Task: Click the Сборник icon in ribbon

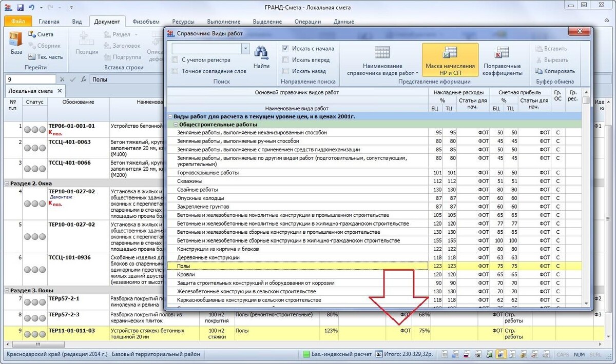Action: [x=32, y=46]
